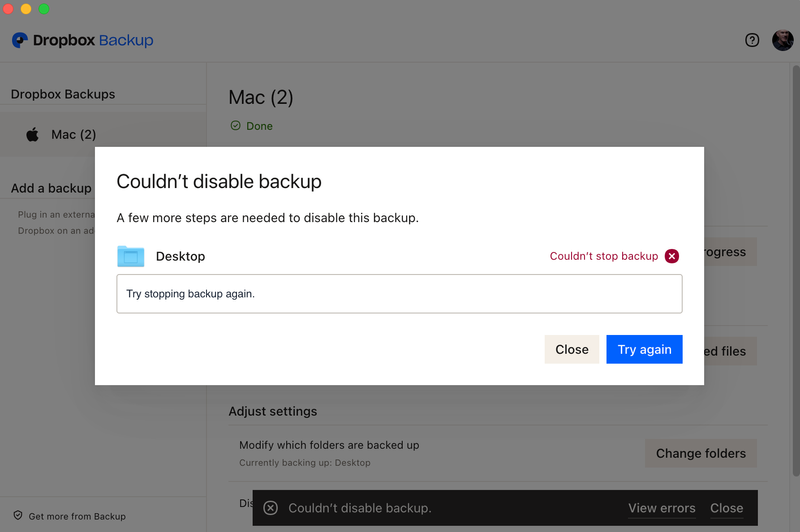Image resolution: width=800 pixels, height=532 pixels.
Task: Click the green window zoom button
Action: tap(44, 9)
